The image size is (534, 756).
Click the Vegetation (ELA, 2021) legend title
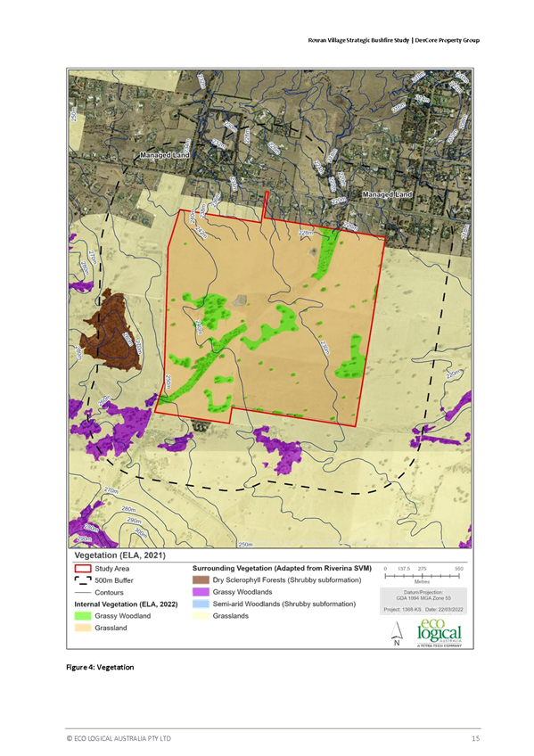tap(120, 555)
